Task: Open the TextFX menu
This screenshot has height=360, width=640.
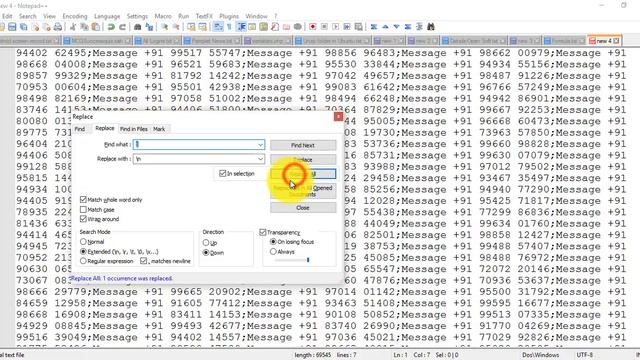Action: [x=204, y=16]
